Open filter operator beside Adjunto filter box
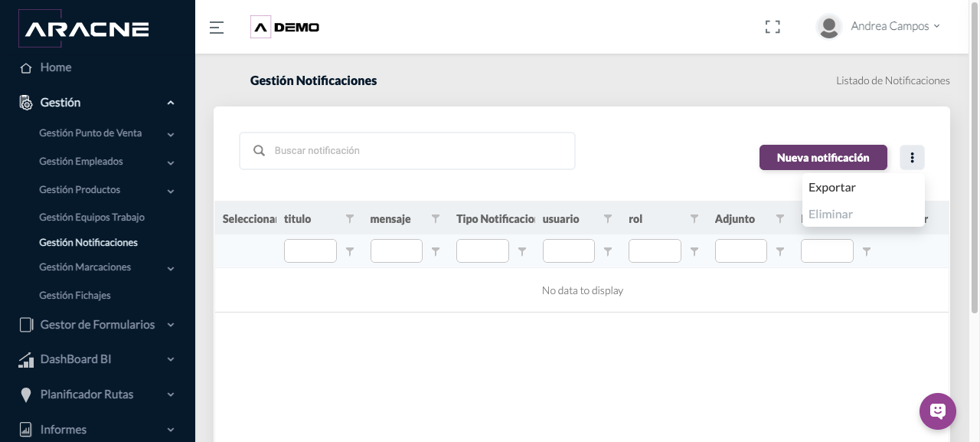The image size is (980, 442). click(780, 251)
